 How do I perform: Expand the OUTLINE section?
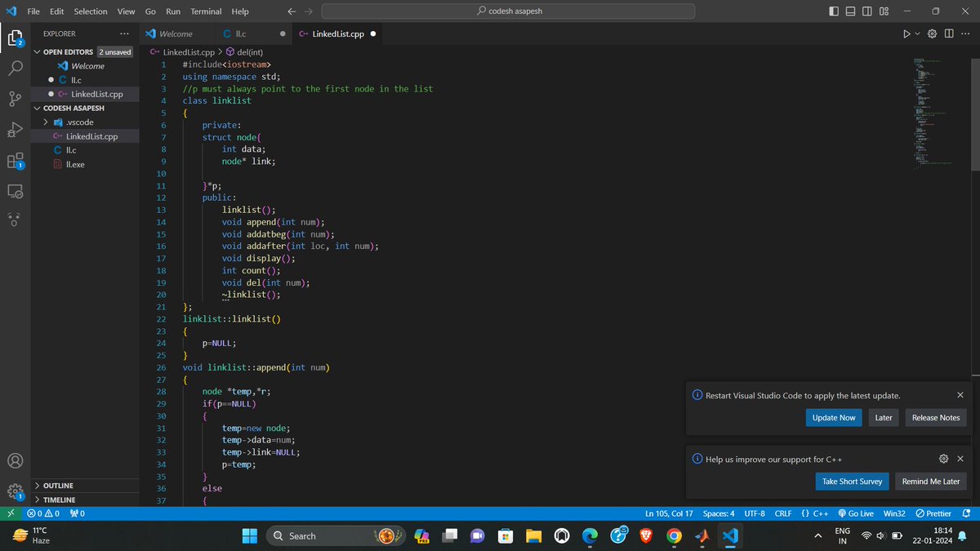tap(57, 485)
